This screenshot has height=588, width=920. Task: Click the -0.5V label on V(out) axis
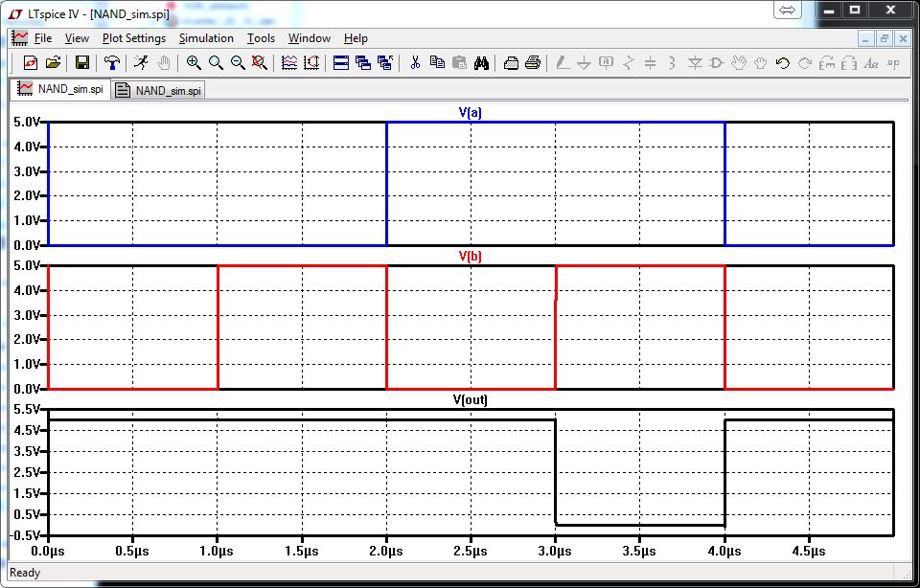(x=25, y=535)
